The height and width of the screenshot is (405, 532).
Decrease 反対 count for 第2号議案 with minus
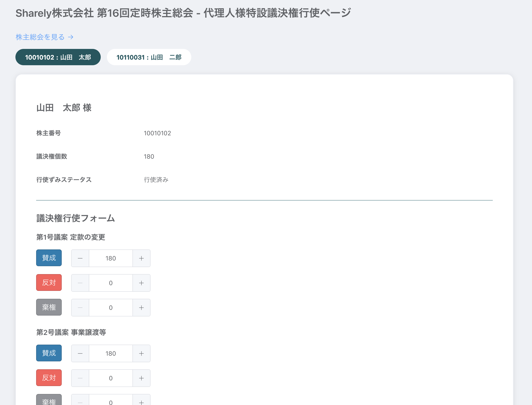[x=80, y=378]
